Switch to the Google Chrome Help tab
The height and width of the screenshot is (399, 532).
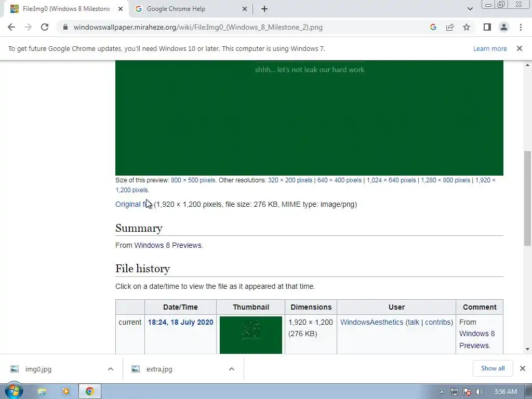coord(190,9)
